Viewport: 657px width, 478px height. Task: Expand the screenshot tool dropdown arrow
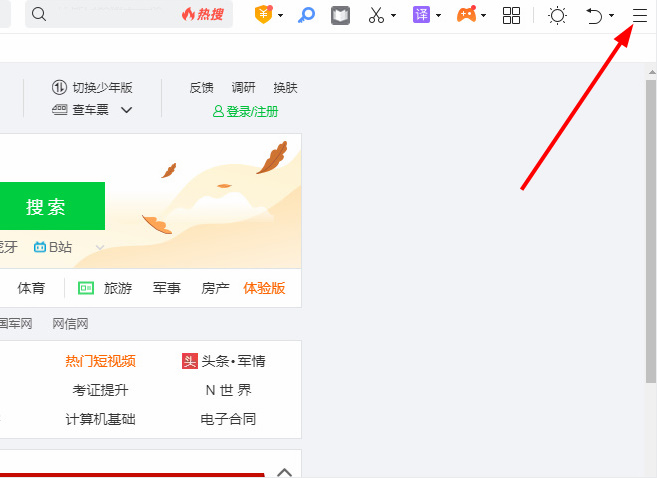393,16
